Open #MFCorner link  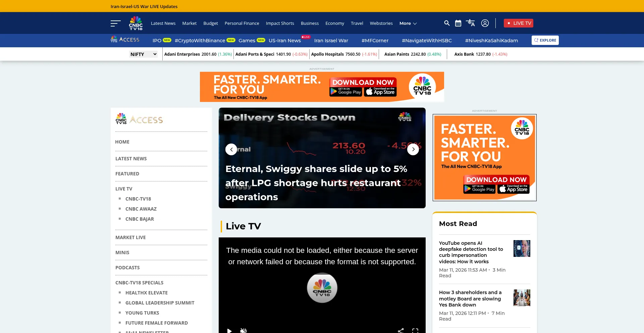375,40
